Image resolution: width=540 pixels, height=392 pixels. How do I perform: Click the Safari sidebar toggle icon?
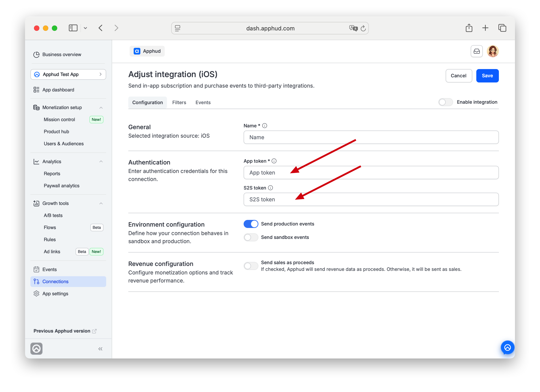click(73, 28)
